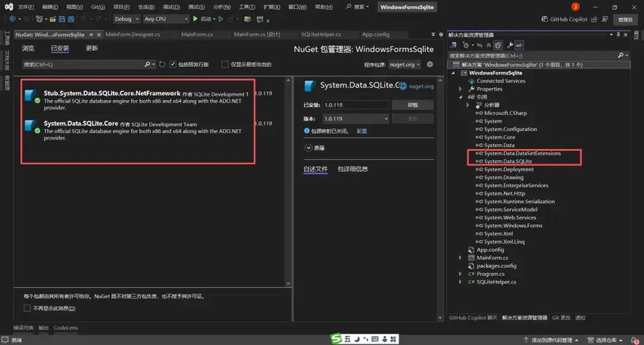
Task: Open the 调试(D) debug menu
Action: pos(171,7)
